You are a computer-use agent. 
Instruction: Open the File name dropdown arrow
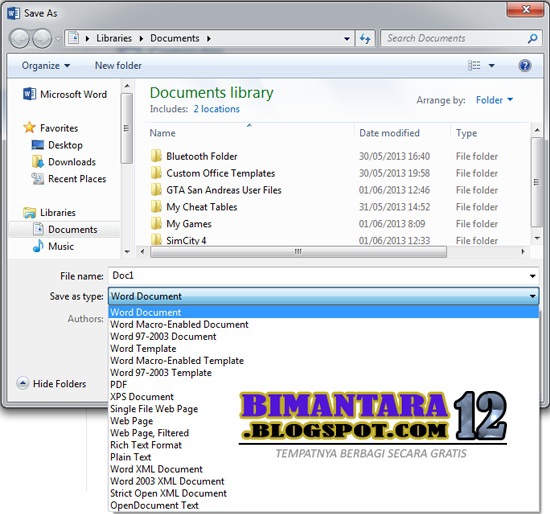pyautogui.click(x=532, y=276)
